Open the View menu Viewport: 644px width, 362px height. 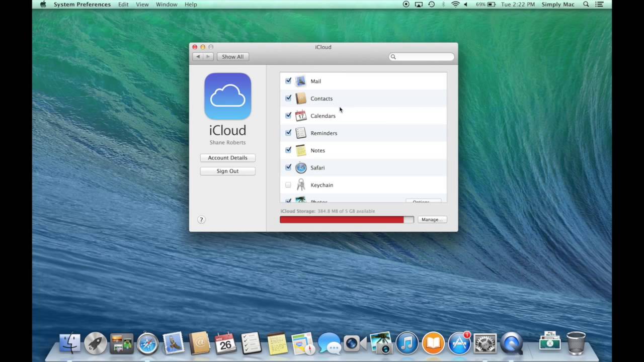[142, 4]
